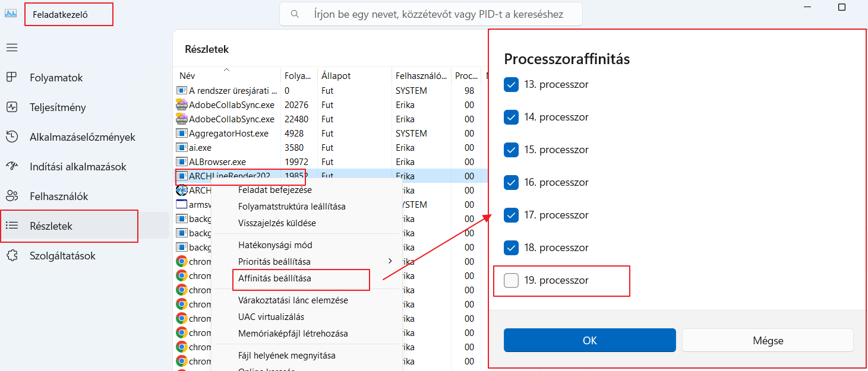This screenshot has width=868, height=371.
Task: Select the ALBrowser.exe row name
Action: tap(217, 162)
